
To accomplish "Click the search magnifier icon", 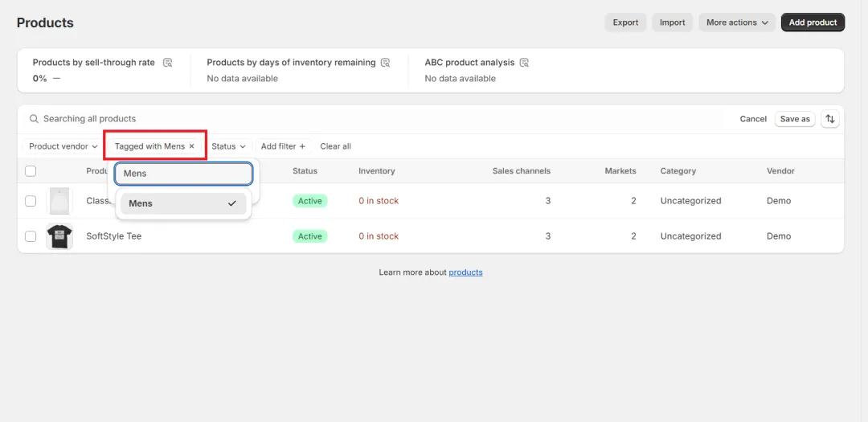I will click(x=34, y=119).
